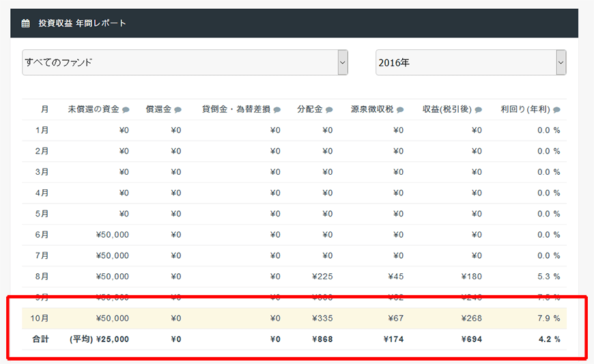Click ¥50,000 in the 7月 row
The image size is (594, 364).
113,255
